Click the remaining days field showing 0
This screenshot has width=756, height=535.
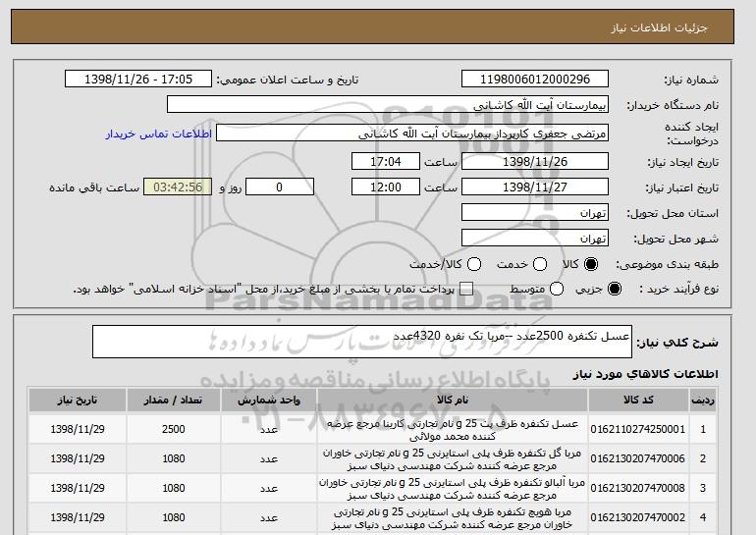pyautogui.click(x=280, y=187)
